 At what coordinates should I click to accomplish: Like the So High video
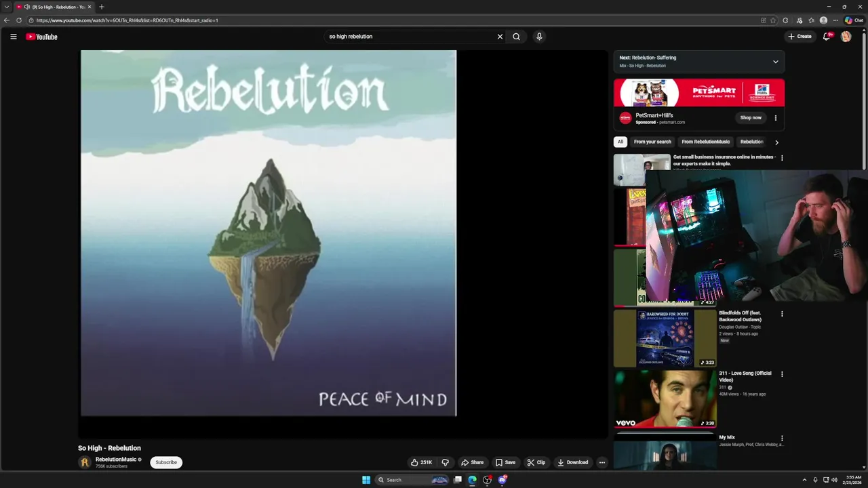click(x=421, y=462)
